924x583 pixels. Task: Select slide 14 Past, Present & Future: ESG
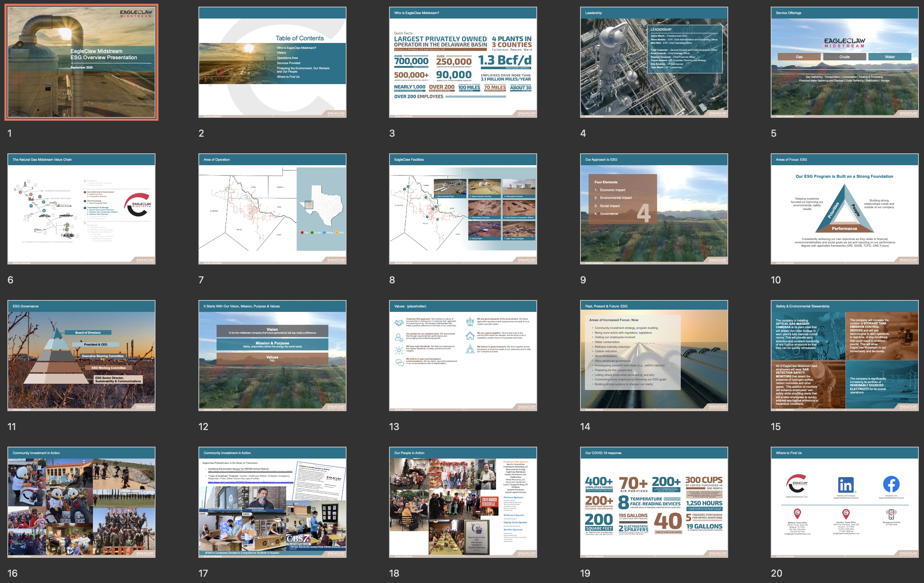point(654,356)
